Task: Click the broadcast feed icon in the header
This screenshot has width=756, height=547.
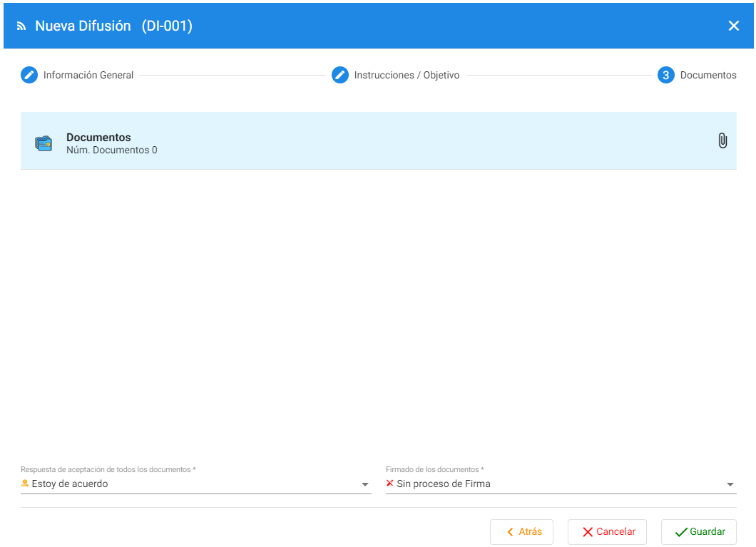Action: (x=21, y=26)
